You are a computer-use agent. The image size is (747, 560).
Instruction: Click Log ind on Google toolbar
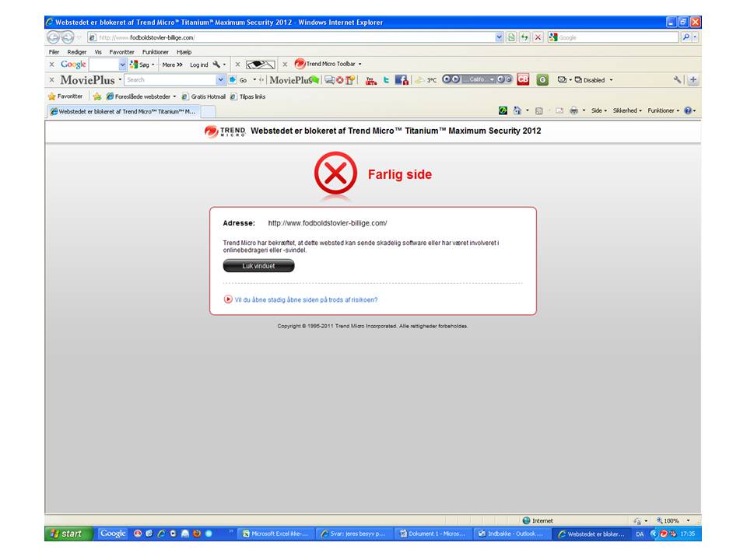[198, 65]
